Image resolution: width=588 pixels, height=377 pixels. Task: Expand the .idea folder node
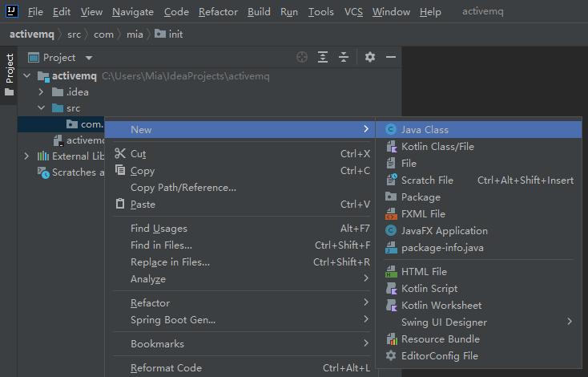[41, 92]
